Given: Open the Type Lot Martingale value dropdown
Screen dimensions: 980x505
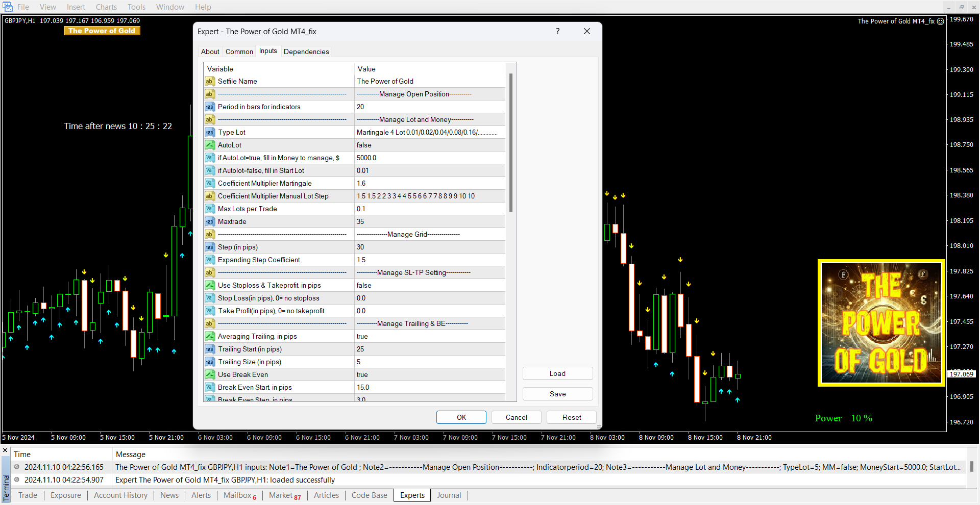Looking at the screenshot, I should (x=429, y=132).
